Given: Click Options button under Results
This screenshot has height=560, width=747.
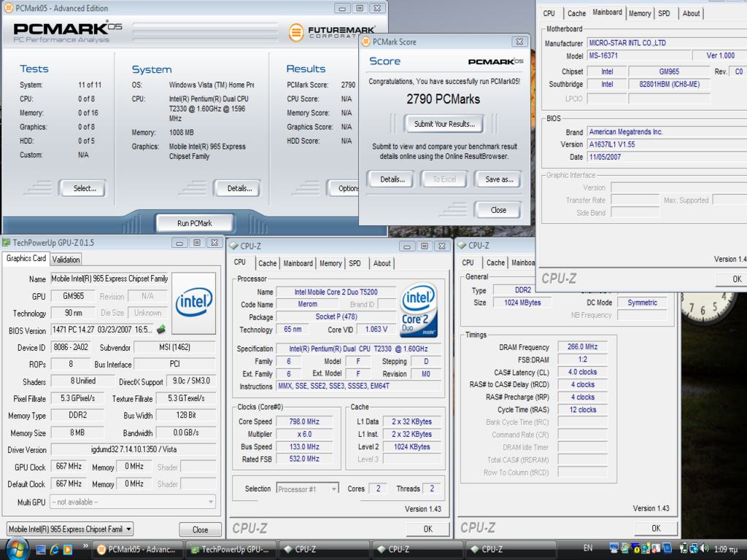Looking at the screenshot, I should [343, 188].
